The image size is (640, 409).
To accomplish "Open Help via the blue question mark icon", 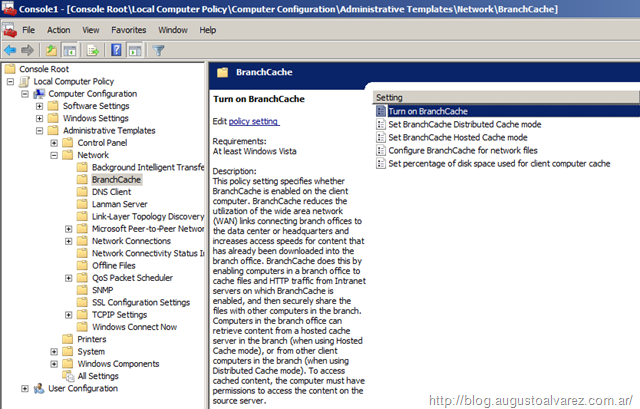I will pyautogui.click(x=116, y=48).
